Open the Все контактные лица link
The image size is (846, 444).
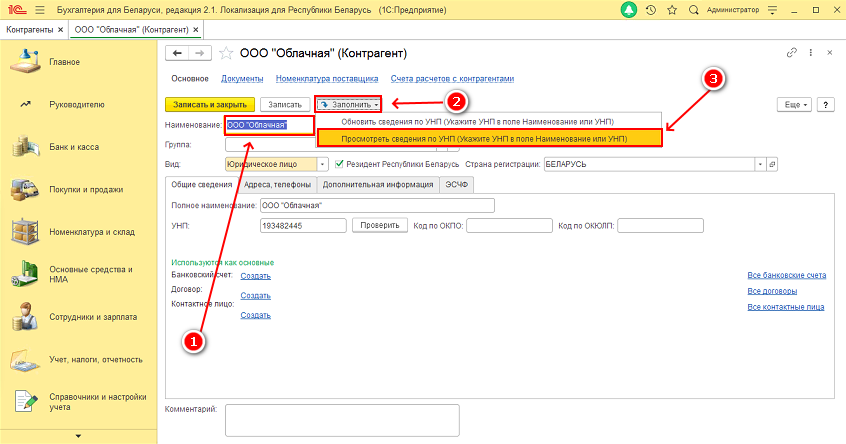pyautogui.click(x=786, y=307)
